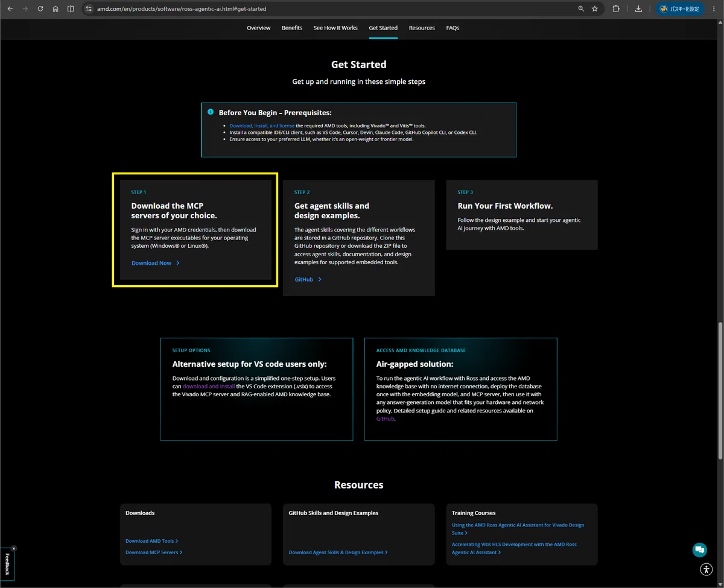Open Download Agent Skills & Design Examples link

click(338, 552)
